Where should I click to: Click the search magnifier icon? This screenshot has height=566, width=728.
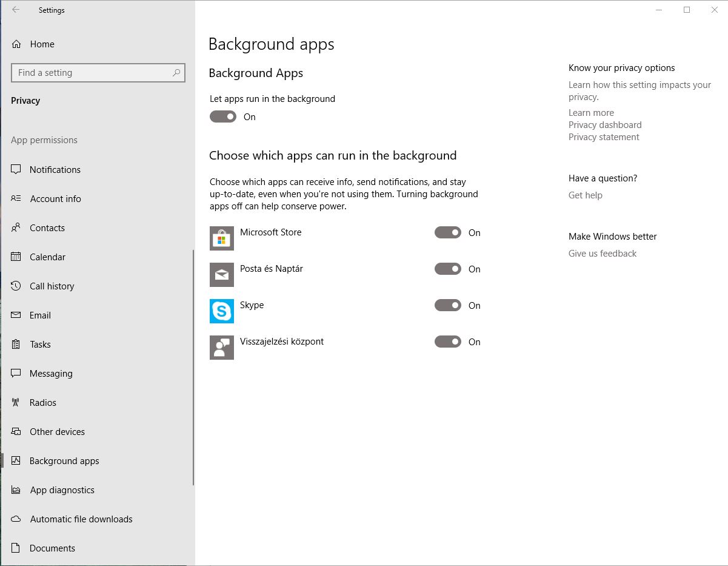(176, 73)
